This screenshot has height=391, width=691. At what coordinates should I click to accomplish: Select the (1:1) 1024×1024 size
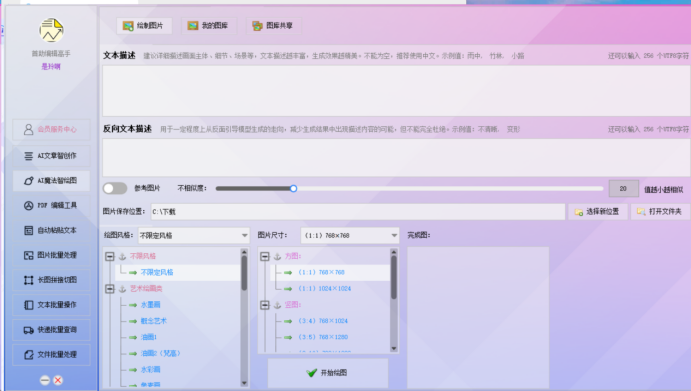(324, 288)
